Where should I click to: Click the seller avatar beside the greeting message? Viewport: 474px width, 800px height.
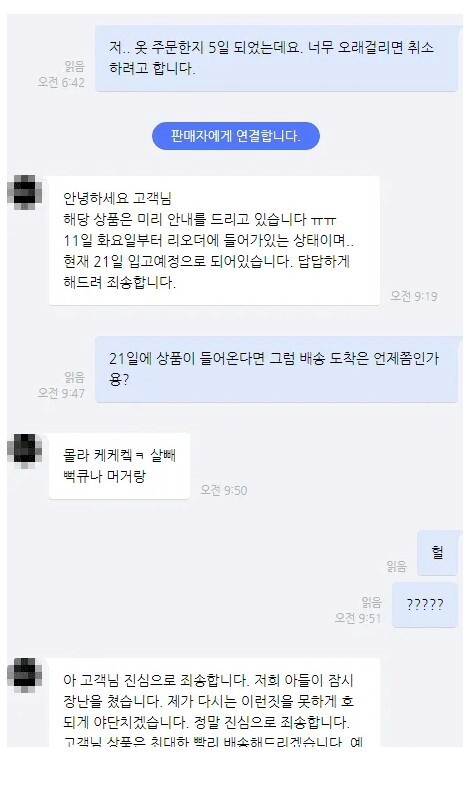coord(24,192)
